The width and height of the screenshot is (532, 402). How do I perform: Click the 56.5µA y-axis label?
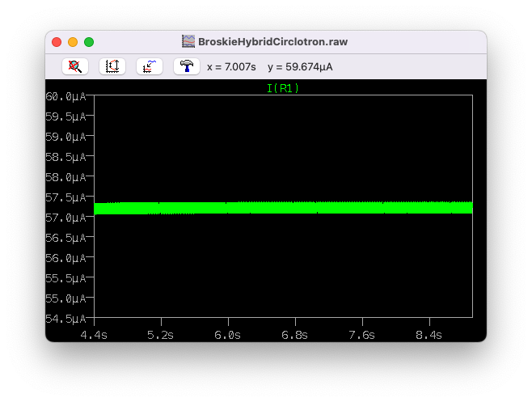65,238
